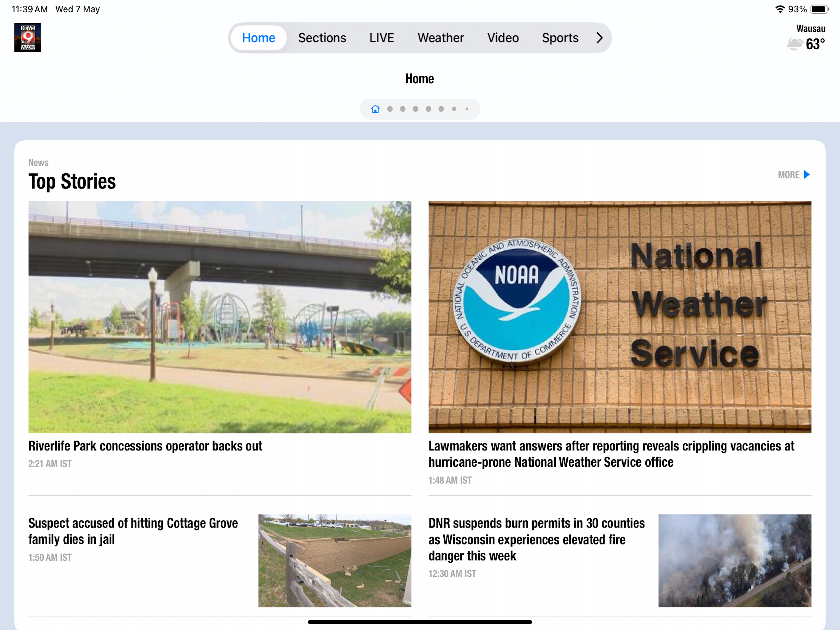Tap the blue MORE arrow icon

point(806,175)
